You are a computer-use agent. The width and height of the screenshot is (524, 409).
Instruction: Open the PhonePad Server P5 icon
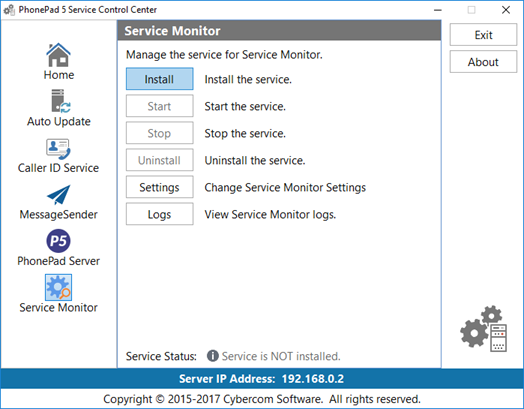[58, 241]
